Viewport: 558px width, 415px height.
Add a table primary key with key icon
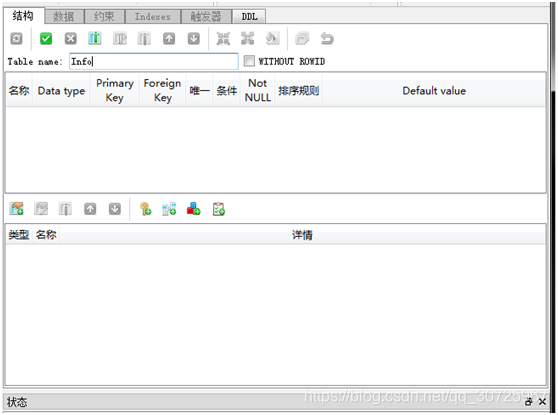tap(145, 209)
